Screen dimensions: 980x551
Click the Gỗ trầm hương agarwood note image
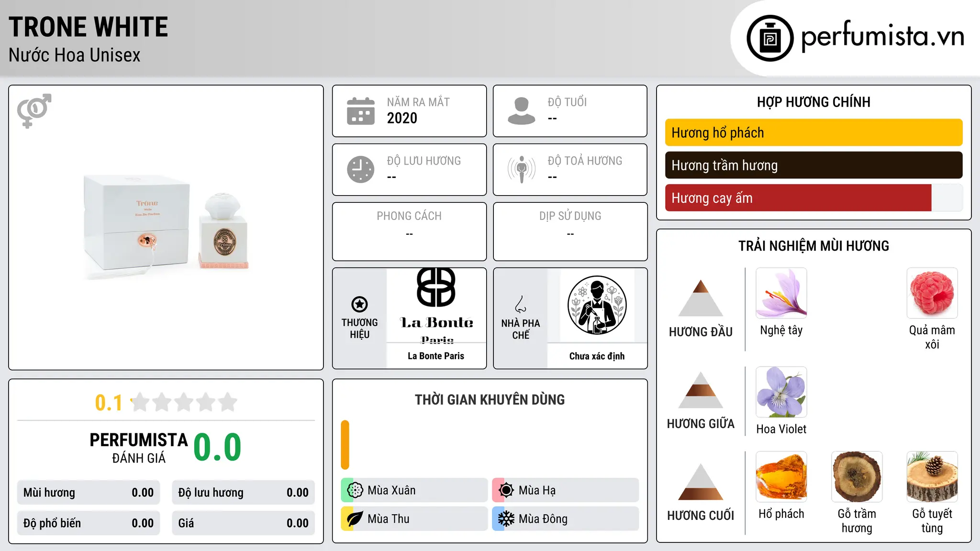tap(857, 477)
